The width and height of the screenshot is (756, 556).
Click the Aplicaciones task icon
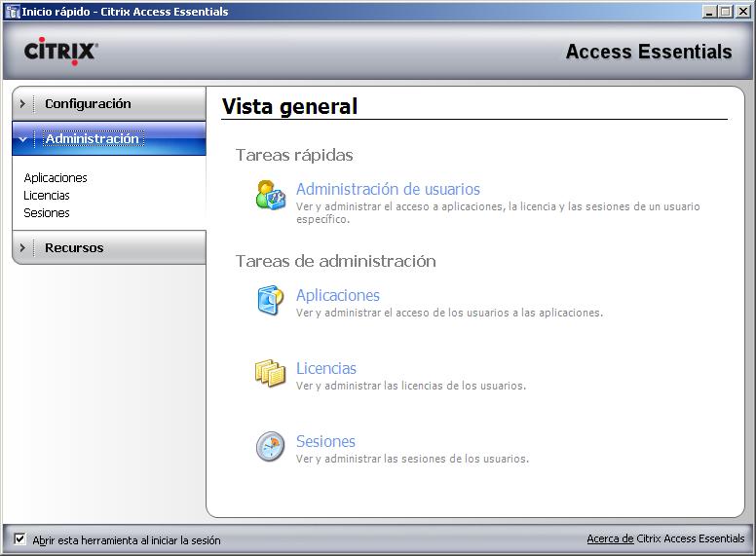[x=270, y=300]
